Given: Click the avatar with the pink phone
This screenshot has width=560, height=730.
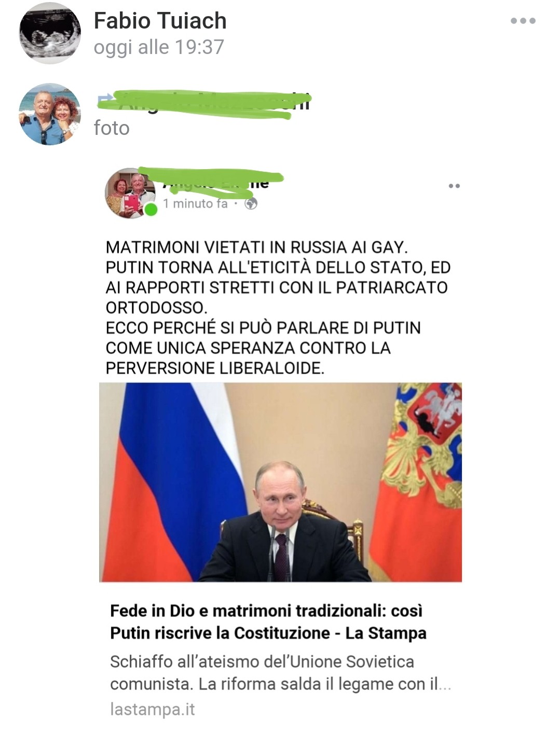Looking at the screenshot, I should pyautogui.click(x=130, y=192).
